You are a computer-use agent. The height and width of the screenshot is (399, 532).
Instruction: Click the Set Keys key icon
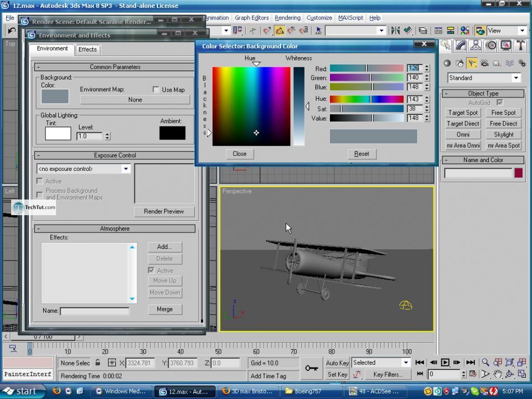point(311,368)
